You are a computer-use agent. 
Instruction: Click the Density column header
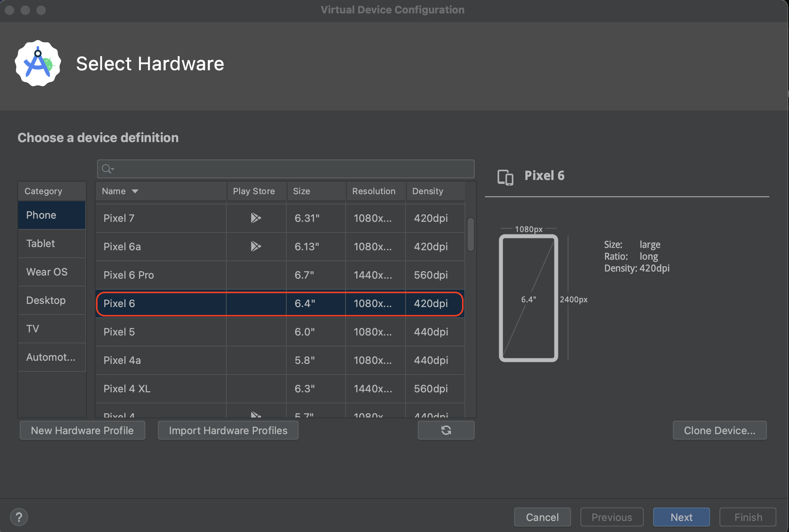click(x=428, y=191)
